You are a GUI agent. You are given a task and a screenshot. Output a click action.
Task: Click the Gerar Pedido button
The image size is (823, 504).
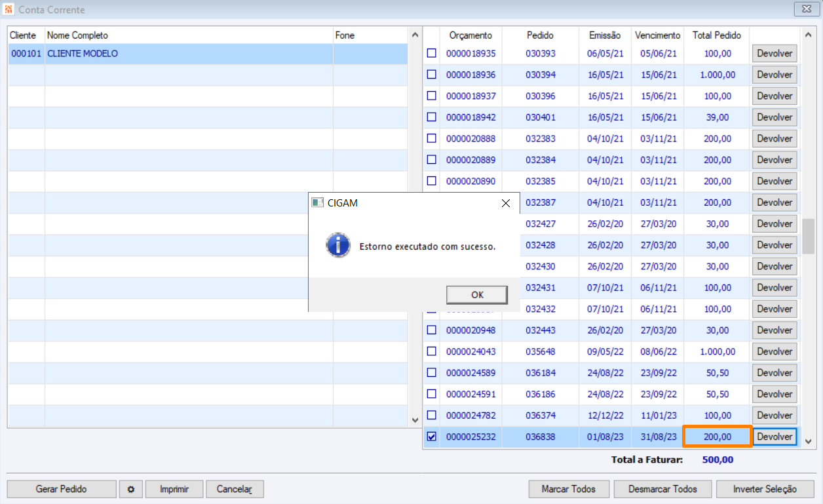pyautogui.click(x=62, y=489)
